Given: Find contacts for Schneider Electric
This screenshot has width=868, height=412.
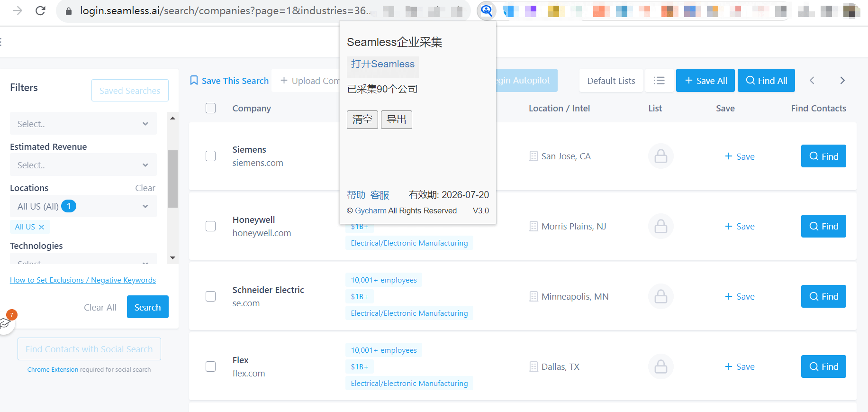Looking at the screenshot, I should click(x=823, y=296).
